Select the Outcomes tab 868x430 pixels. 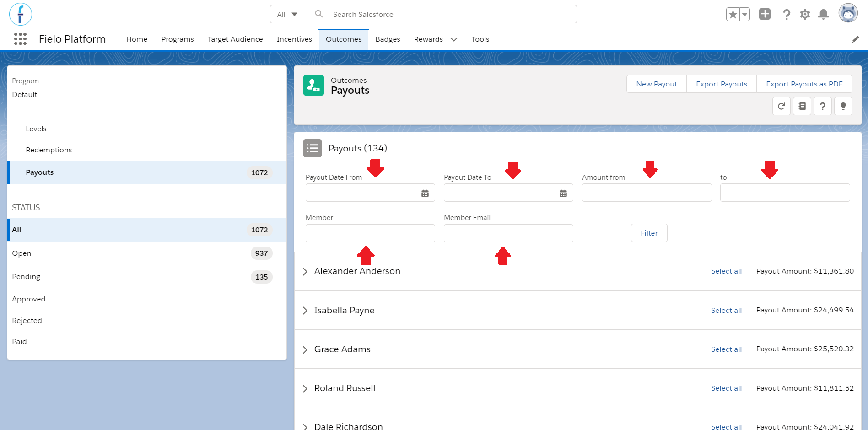pyautogui.click(x=344, y=39)
